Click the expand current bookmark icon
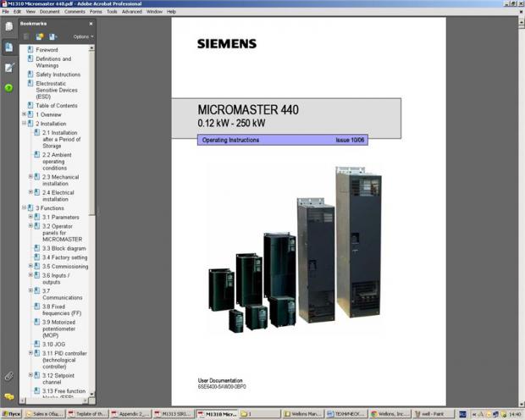The image size is (525, 420). point(52,36)
